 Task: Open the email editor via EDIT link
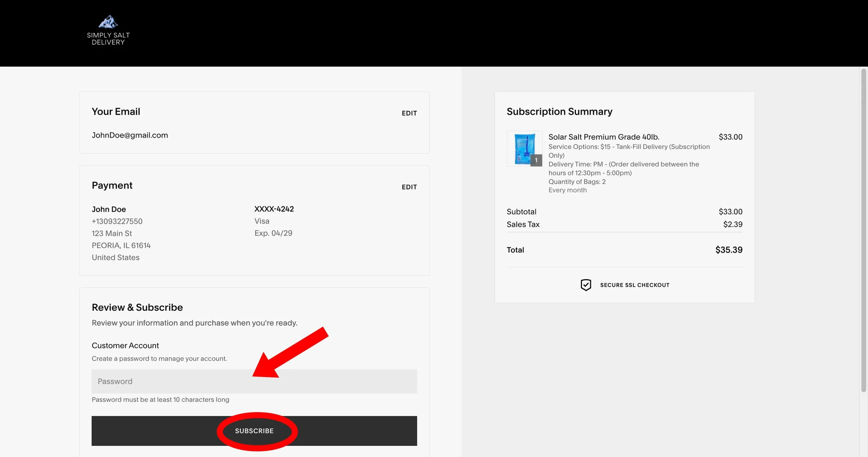tap(409, 113)
